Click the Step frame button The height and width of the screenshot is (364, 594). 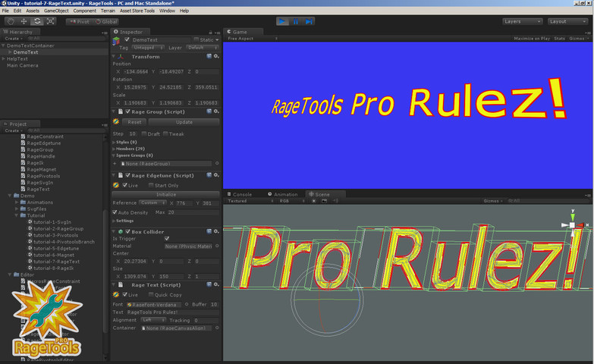[x=309, y=21]
